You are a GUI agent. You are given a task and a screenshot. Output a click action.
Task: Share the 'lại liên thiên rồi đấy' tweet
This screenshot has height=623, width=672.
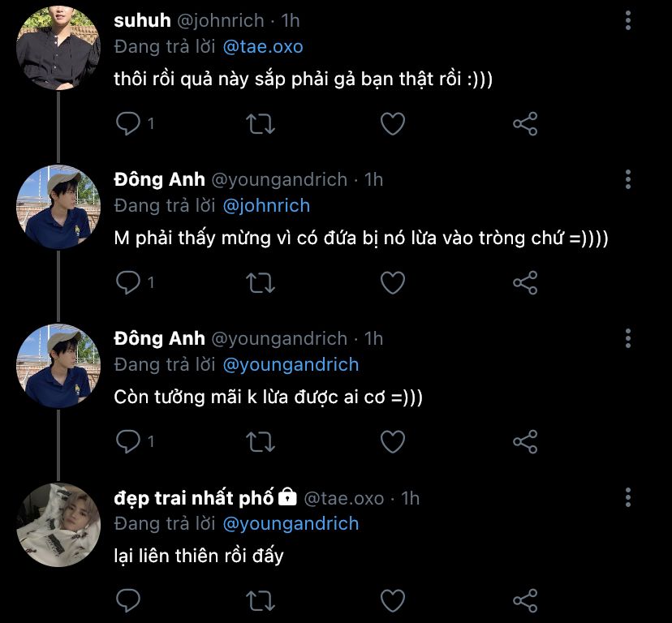[526, 600]
